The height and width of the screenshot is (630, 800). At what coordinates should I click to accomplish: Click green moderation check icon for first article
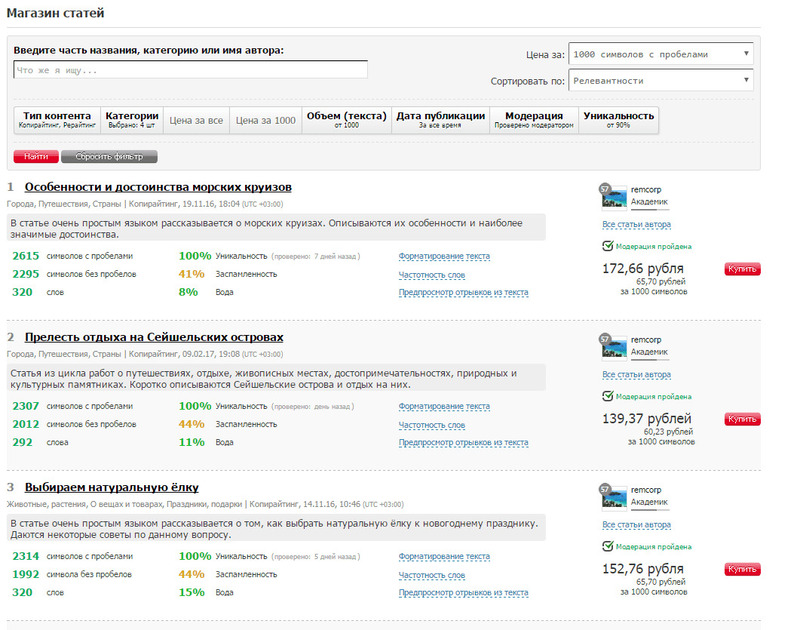coord(607,246)
